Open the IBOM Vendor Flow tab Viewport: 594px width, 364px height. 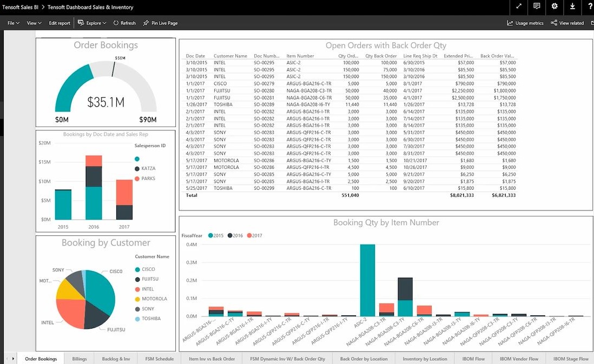[519, 359]
